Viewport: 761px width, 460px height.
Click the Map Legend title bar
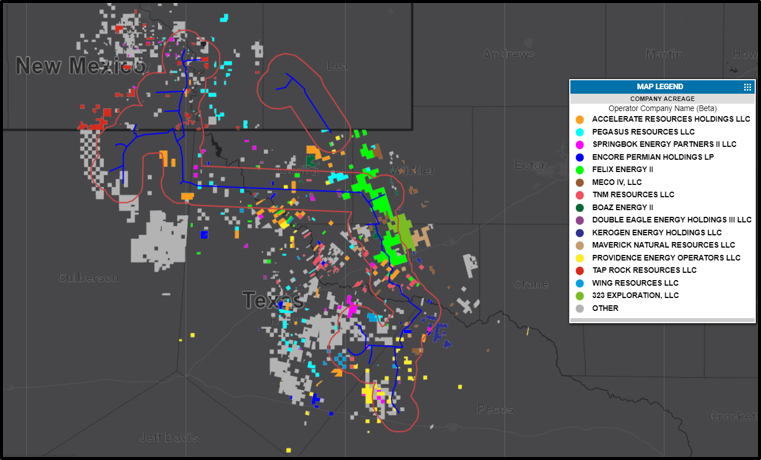662,87
